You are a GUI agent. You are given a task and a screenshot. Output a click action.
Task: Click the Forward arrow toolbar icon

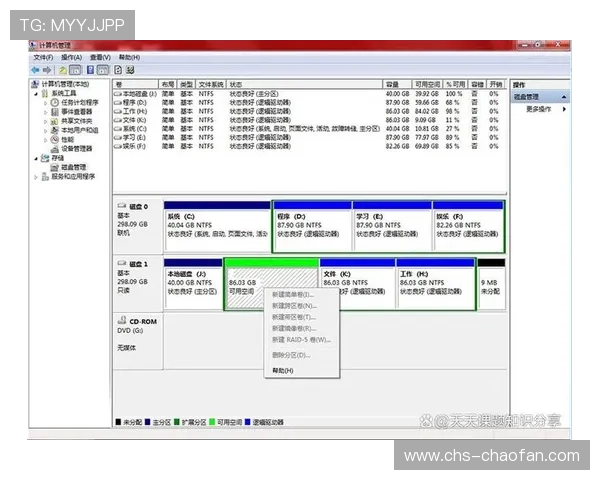(47, 70)
